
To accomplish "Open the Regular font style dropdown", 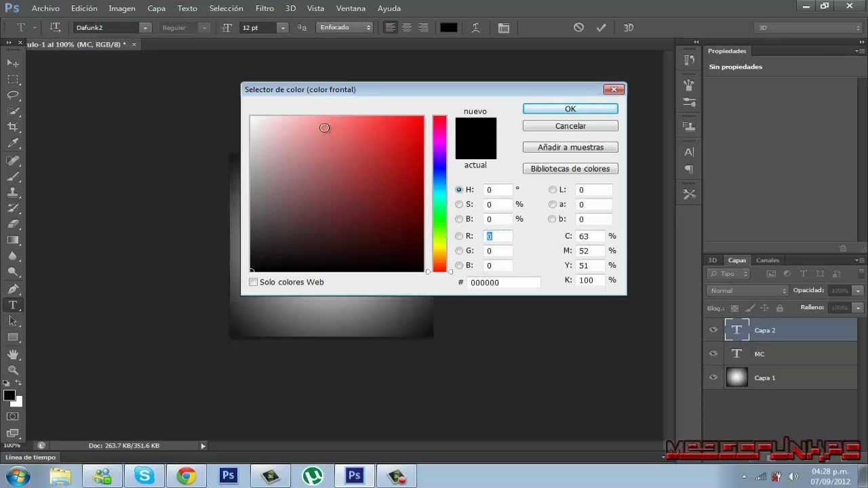I will pyautogui.click(x=203, y=28).
